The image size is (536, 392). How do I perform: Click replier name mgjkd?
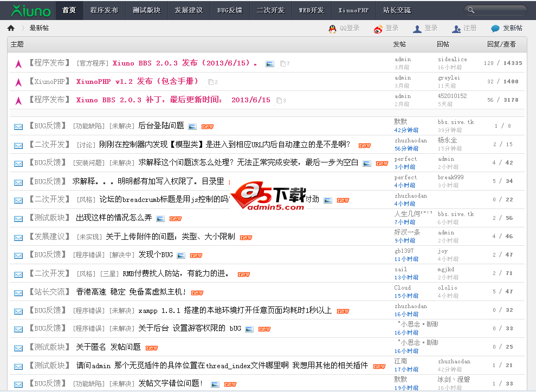click(x=445, y=270)
